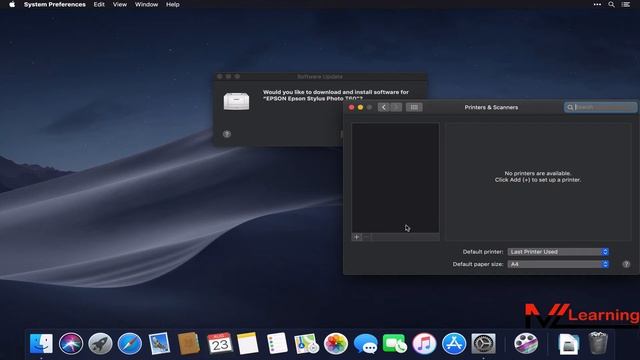Open the Help menu
The height and width of the screenshot is (360, 640).
pos(173,4)
